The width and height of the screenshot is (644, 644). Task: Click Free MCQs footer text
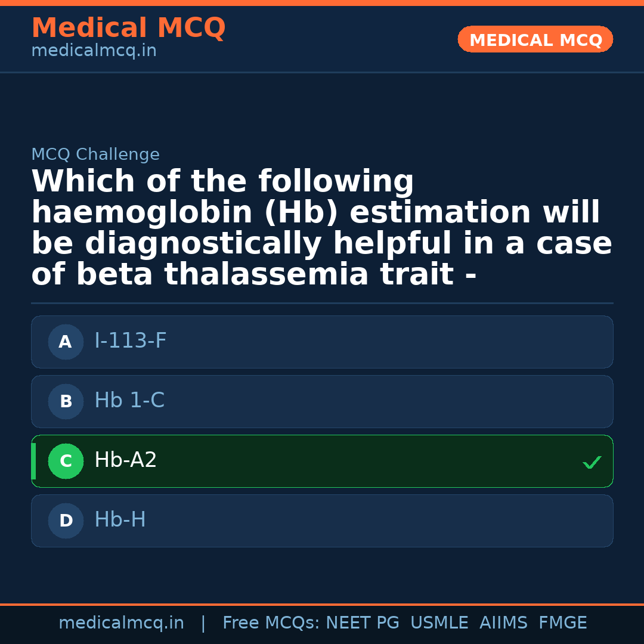(271, 623)
